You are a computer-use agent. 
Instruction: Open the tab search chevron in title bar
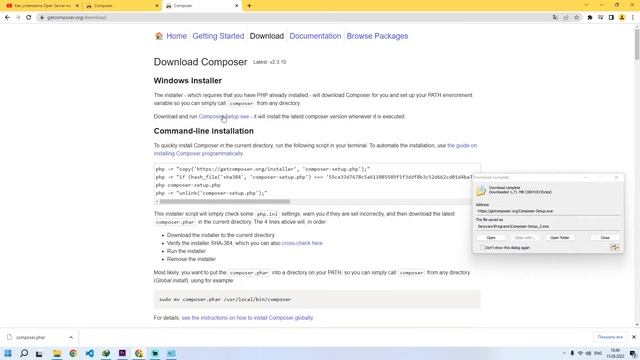[x=587, y=5]
